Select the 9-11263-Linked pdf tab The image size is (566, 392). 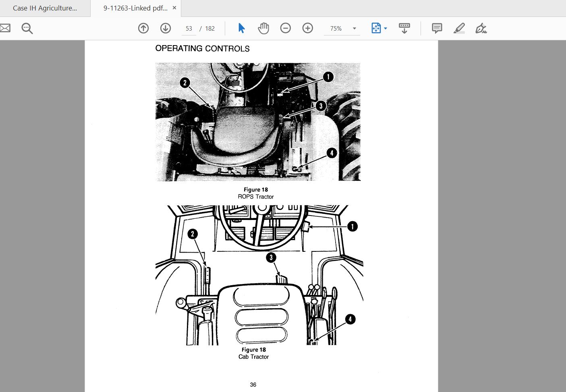[135, 8]
